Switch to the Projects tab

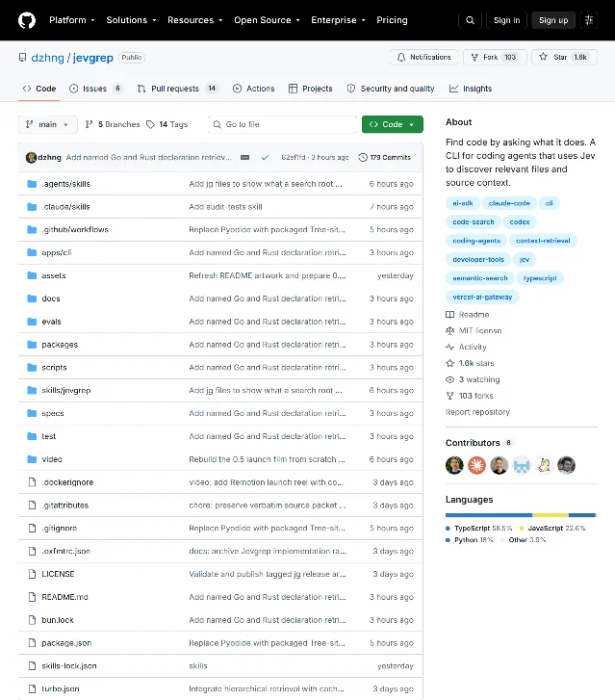[x=311, y=89]
